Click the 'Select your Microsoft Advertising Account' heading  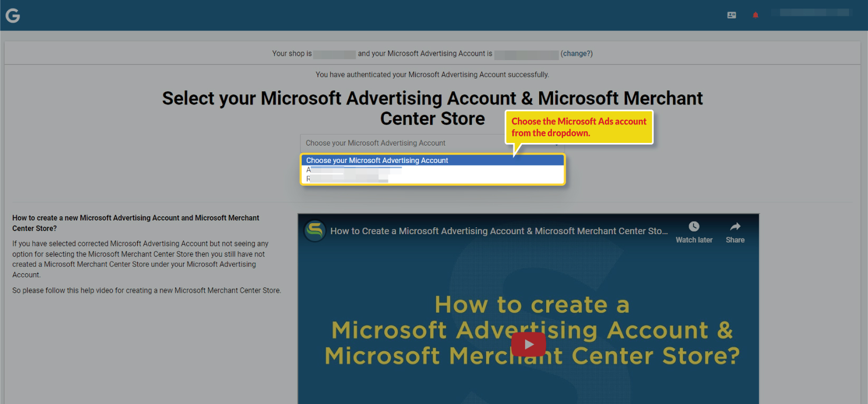click(x=433, y=108)
